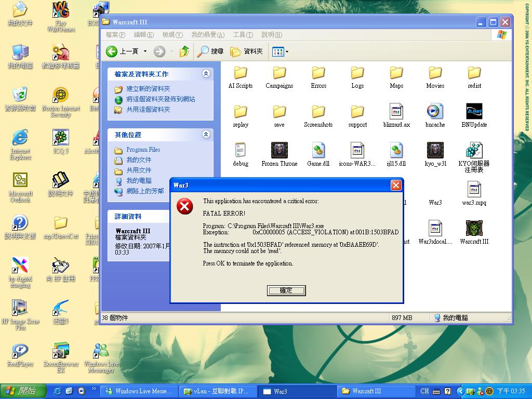Select the Warcraft III orc icon file
This screenshot has width=532, height=399.
(474, 228)
